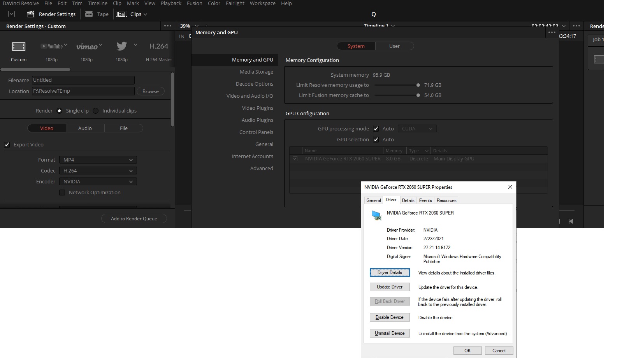Open Media Storage preferences section
The width and height of the screenshot is (622, 364).
pos(257,72)
